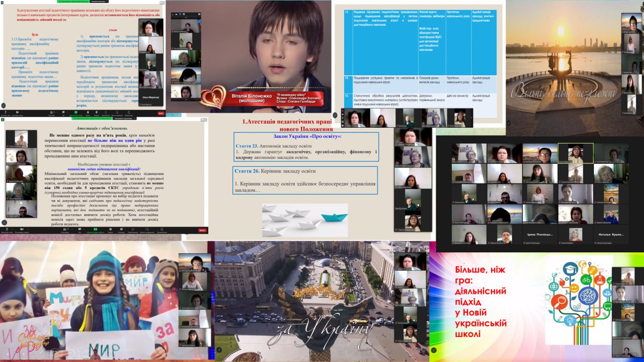This screenshot has height=362, width=644.
Task: Click green screen-sharing status bar under top toolbar
Action: pyautogui.click(x=93, y=119)
